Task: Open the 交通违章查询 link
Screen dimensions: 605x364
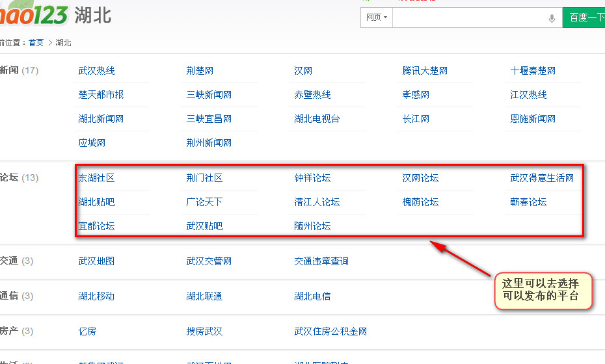Action: (321, 261)
